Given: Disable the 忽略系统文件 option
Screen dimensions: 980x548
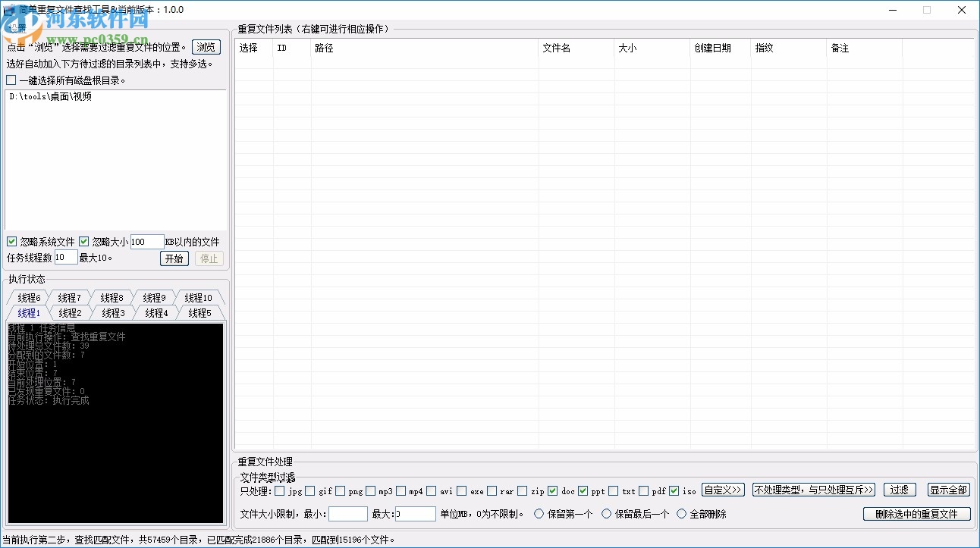Looking at the screenshot, I should coord(12,241).
